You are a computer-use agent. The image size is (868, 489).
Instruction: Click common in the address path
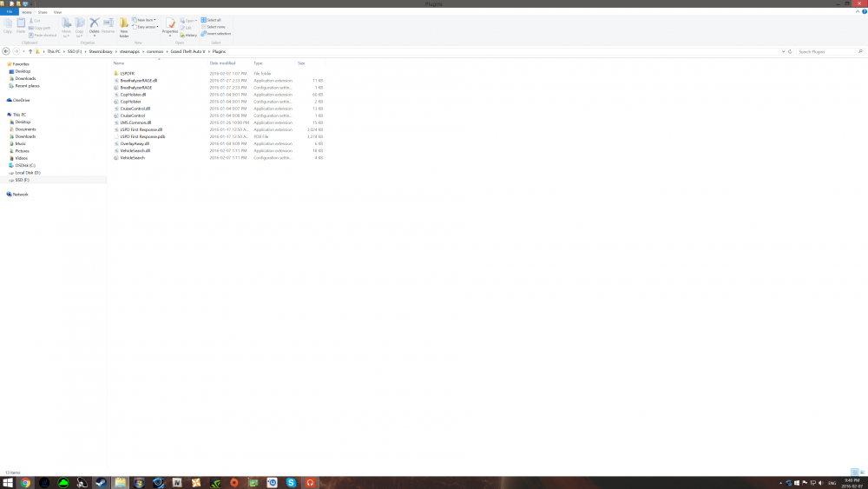[155, 51]
